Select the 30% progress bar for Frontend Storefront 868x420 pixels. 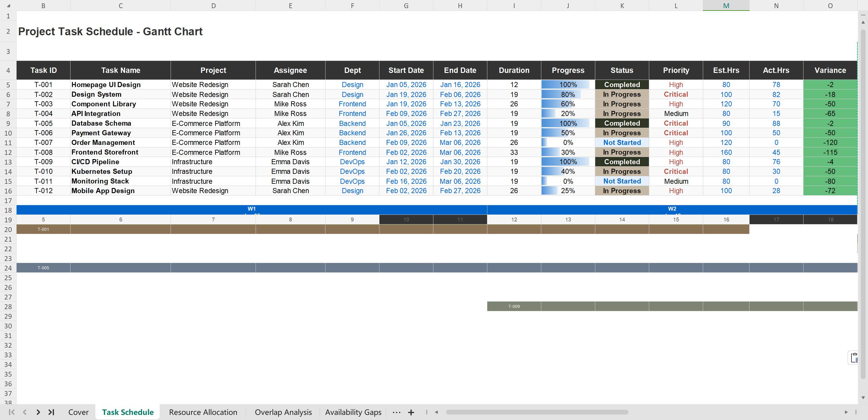[x=568, y=152]
